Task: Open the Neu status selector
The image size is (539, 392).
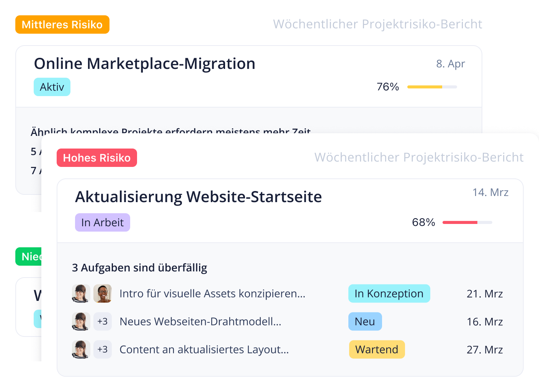Action: [365, 321]
